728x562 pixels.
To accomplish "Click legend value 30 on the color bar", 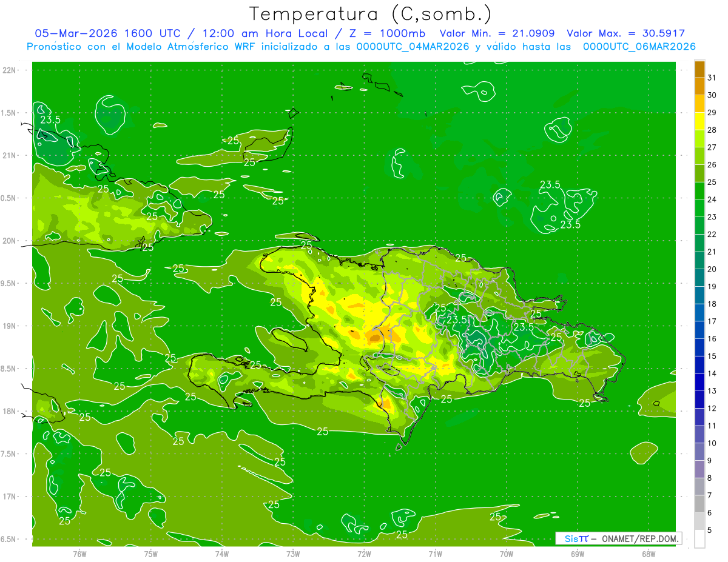I will pos(712,95).
